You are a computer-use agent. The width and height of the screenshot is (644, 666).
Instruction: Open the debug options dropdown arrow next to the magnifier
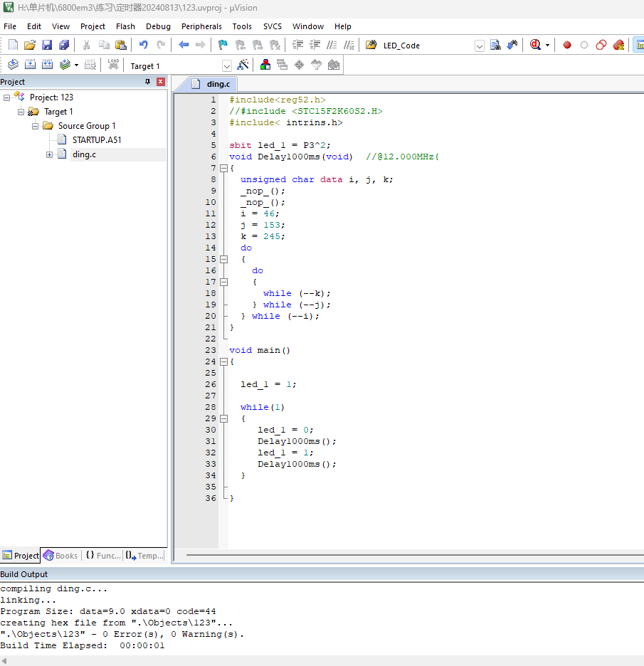(x=547, y=45)
